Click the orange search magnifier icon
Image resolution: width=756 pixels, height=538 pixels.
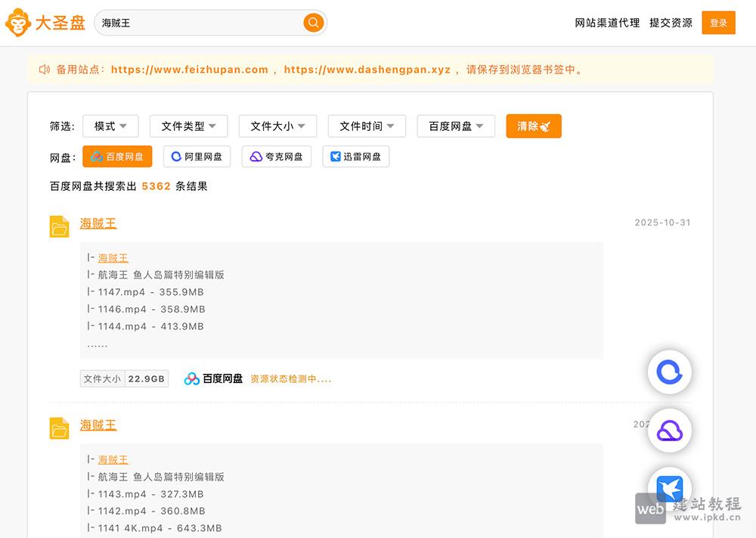pos(313,23)
